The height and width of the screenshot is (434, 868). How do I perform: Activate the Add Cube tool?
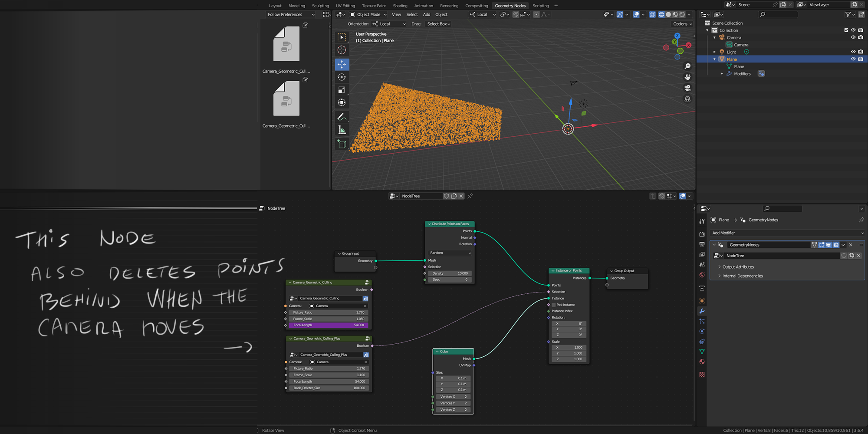click(x=342, y=144)
